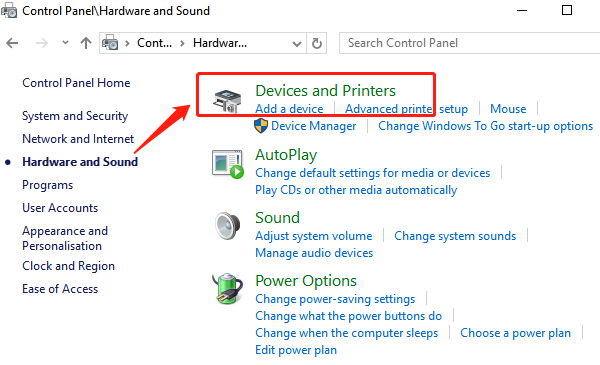Expand chevron before Cont... breadcrumb
The width and height of the screenshot is (600, 365).
(127, 43)
